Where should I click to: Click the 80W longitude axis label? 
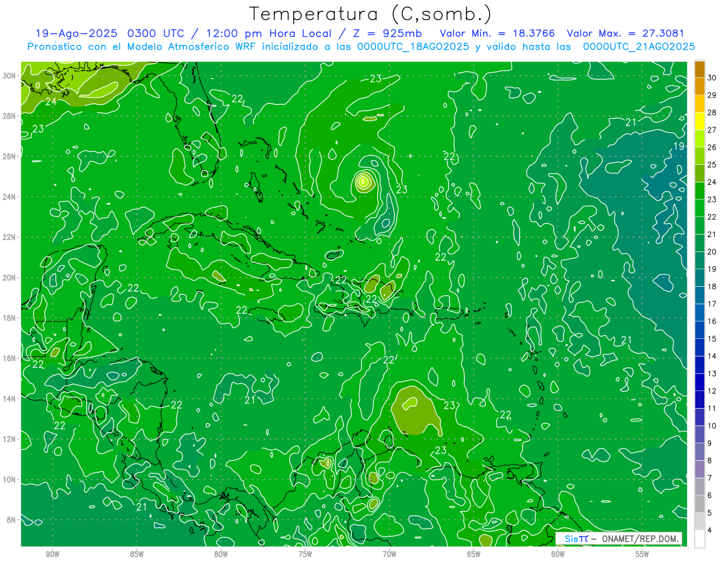pos(221,554)
